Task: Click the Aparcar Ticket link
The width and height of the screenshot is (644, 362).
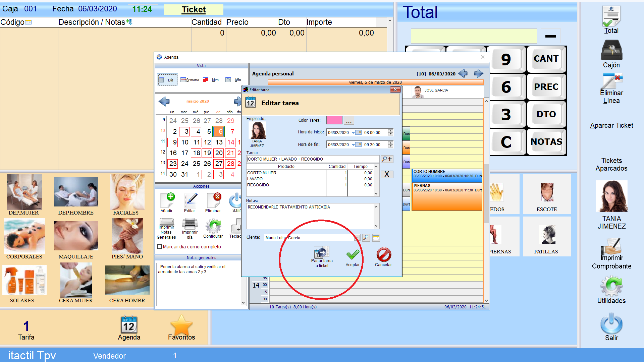Action: point(611,125)
